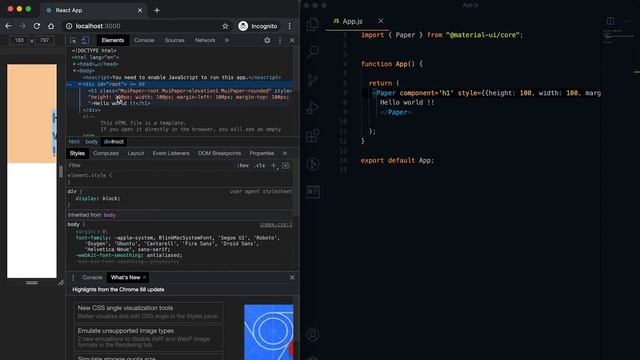Image resolution: width=640 pixels, height=360 pixels.
Task: Click the body breadcrumb
Action: point(91,142)
